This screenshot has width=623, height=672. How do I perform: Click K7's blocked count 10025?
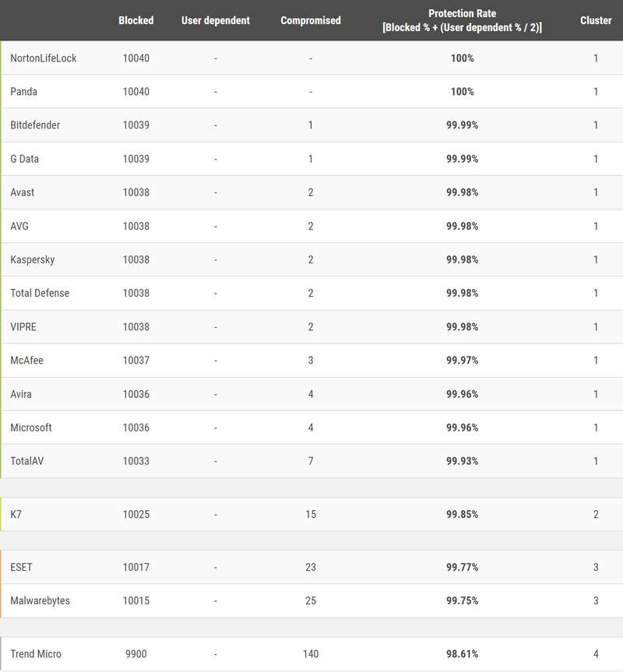[136, 515]
